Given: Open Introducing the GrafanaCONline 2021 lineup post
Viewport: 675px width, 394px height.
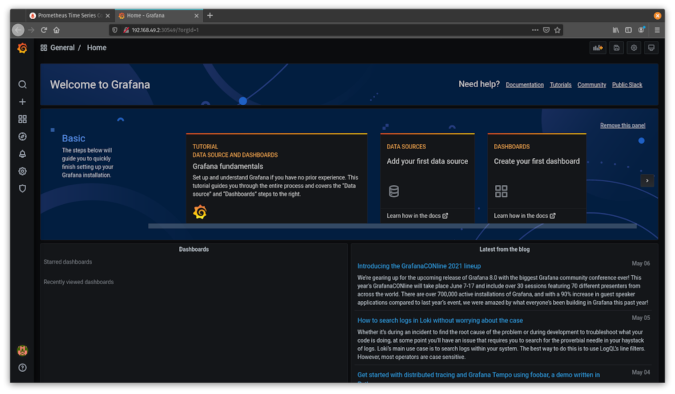Looking at the screenshot, I should [x=419, y=266].
